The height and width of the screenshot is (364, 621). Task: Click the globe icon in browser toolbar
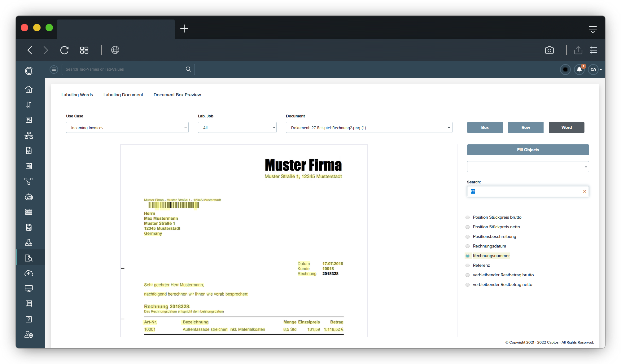[115, 50]
